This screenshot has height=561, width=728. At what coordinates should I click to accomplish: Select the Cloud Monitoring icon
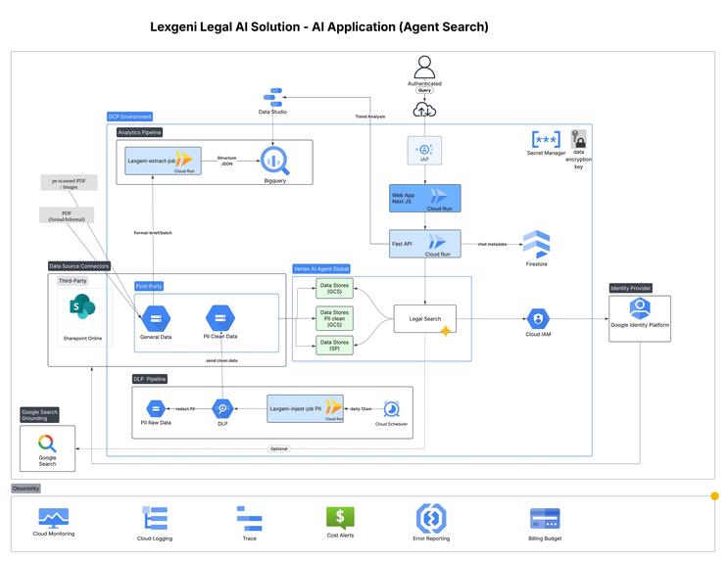(53, 518)
